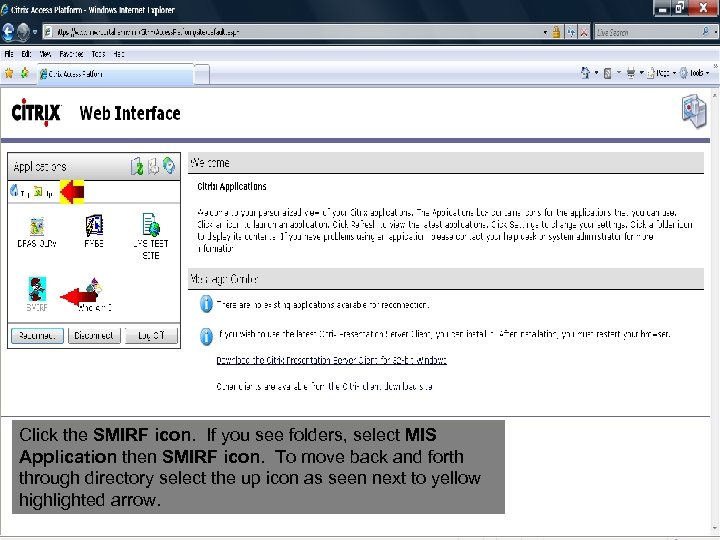This screenshot has width=720, height=540.
Task: Open Settings icon in the Applications header
Action: [x=153, y=166]
